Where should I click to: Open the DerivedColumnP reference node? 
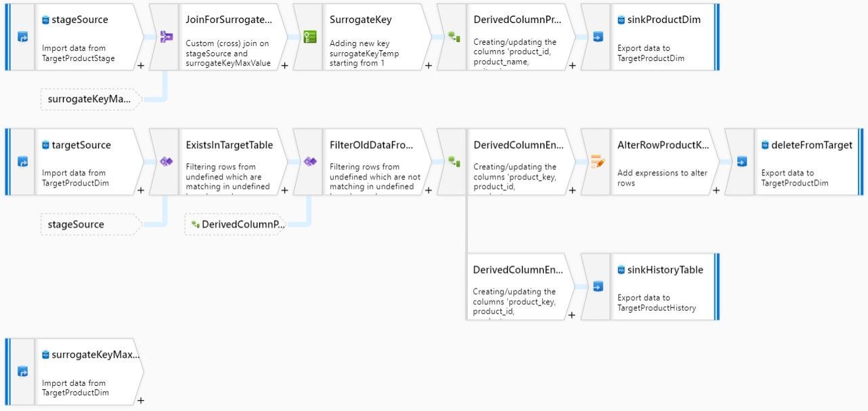pyautogui.click(x=236, y=223)
